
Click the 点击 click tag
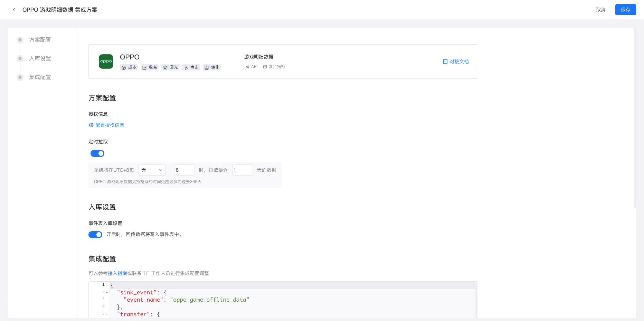191,67
